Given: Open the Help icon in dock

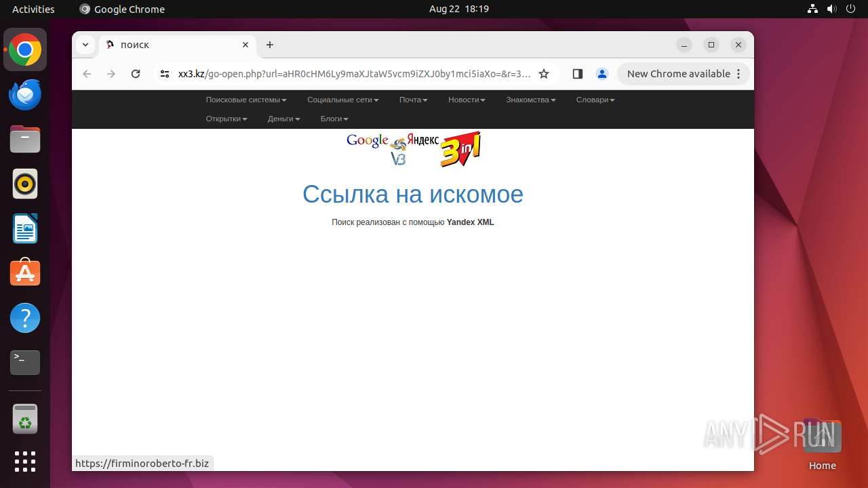Looking at the screenshot, I should [25, 318].
